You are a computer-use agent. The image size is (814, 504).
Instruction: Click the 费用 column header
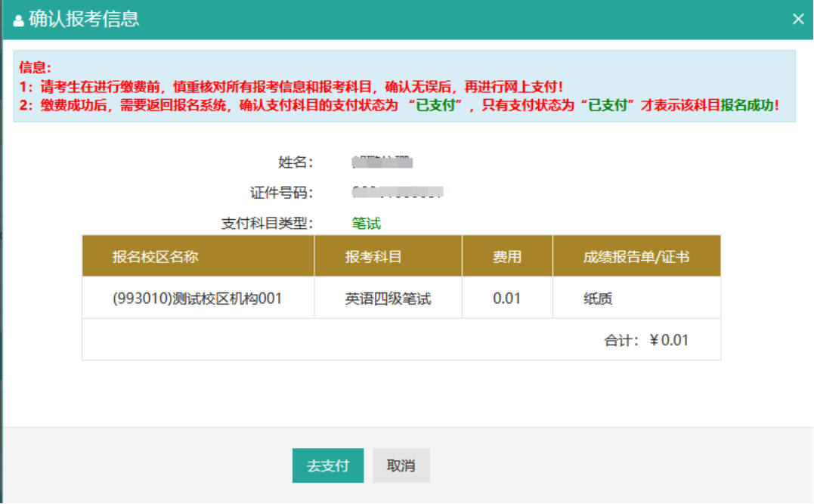coord(507,256)
